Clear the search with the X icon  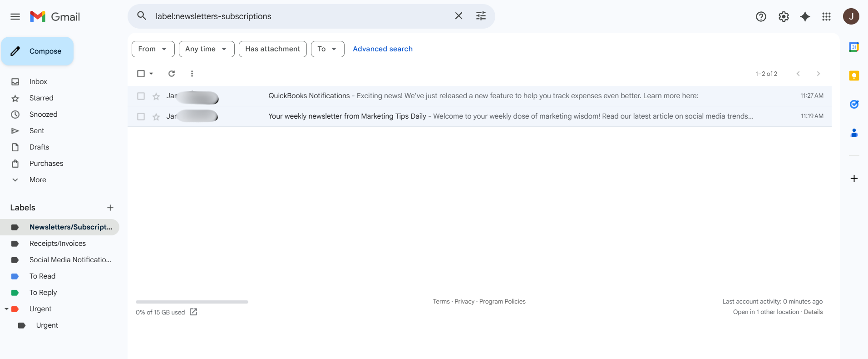459,16
